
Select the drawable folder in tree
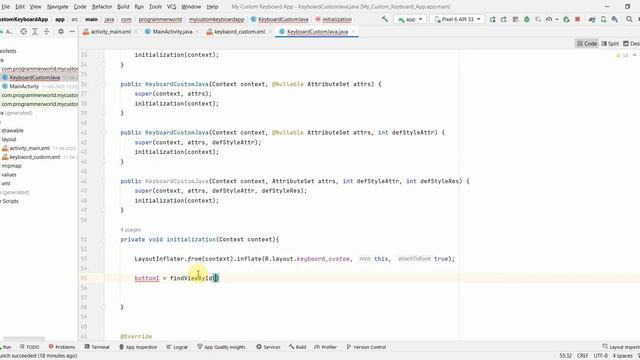coord(13,131)
